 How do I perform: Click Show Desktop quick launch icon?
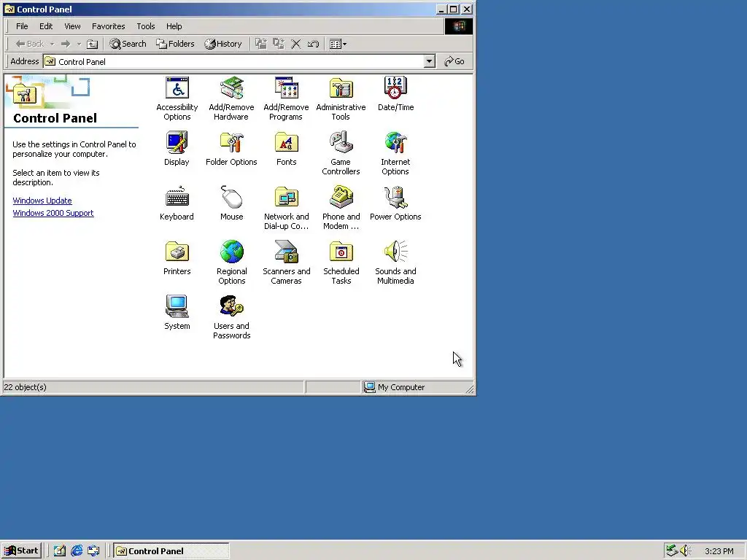tap(60, 551)
